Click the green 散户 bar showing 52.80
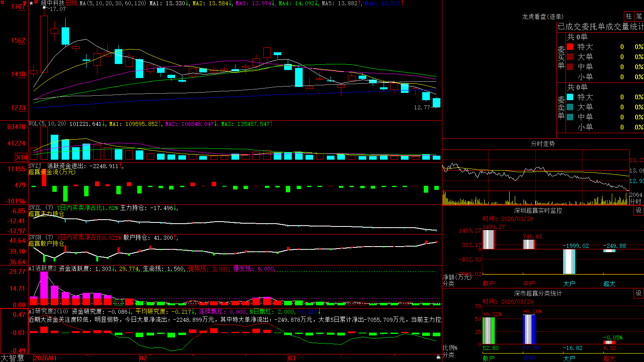The height and width of the screenshot is (362, 644). [x=488, y=331]
